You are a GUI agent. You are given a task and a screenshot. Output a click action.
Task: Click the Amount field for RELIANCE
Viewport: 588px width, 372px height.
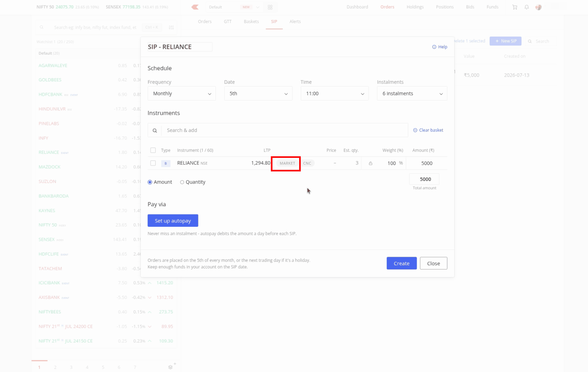(427, 163)
